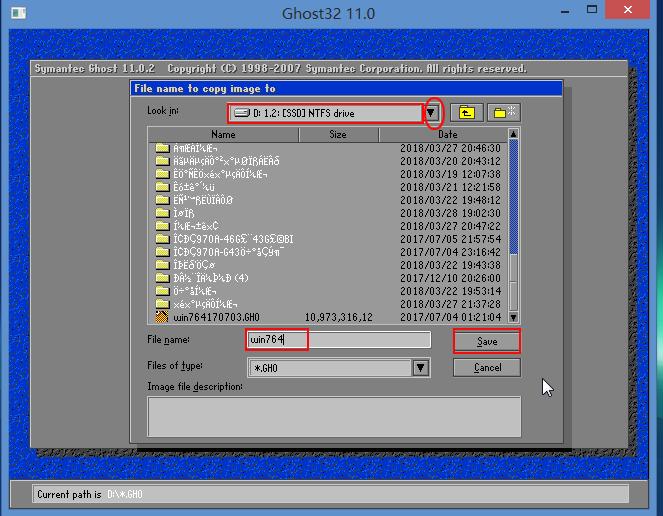Expand the Look in drive dropdown arrow
Viewport: 663px width, 516px height.
432,113
